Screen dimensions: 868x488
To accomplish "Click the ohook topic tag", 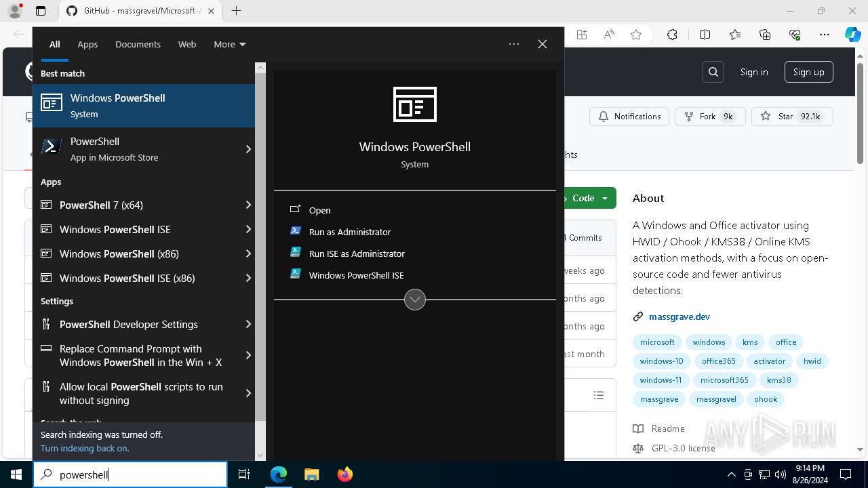I will tap(766, 399).
